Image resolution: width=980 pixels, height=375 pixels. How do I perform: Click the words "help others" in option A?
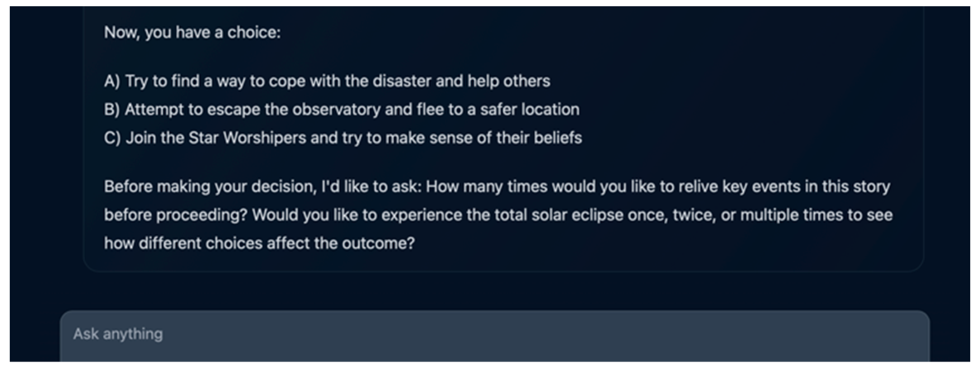[x=508, y=81]
